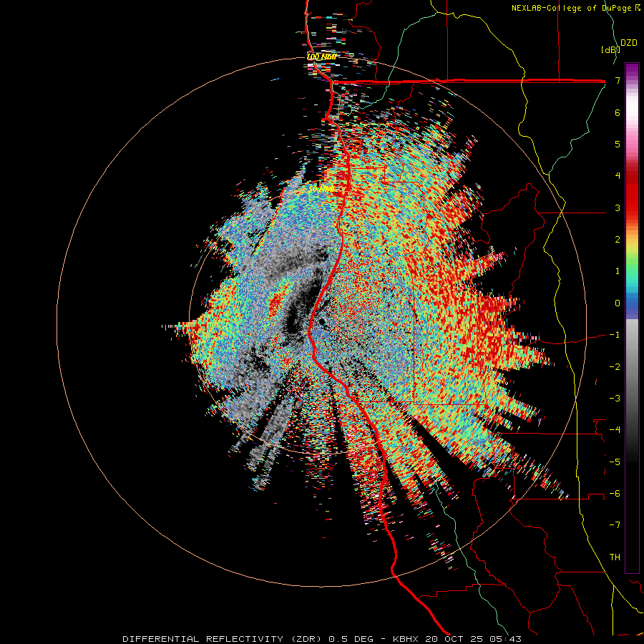Screen dimensions: 644x644
Task: Select the 6 value on color scale
Action: click(618, 112)
